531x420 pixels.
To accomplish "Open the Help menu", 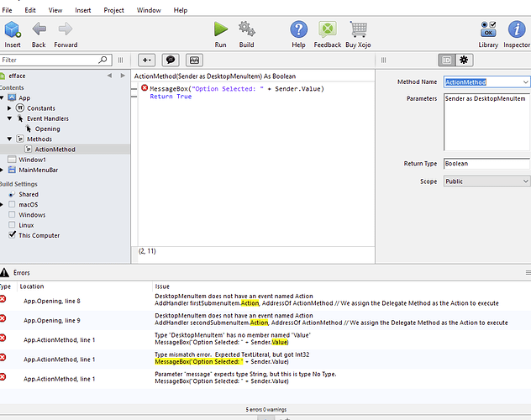I will [181, 10].
